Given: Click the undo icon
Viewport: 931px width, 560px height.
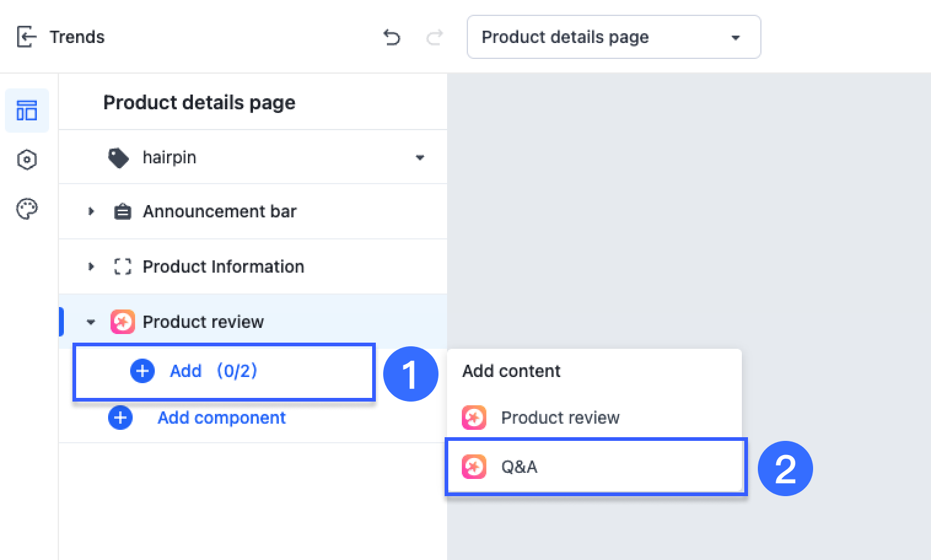Looking at the screenshot, I should point(392,37).
